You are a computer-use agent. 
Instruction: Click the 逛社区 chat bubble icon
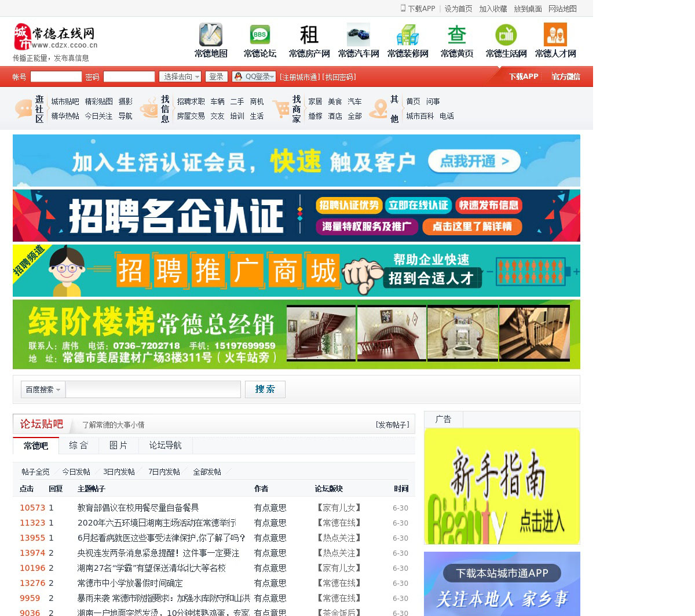tap(24, 108)
